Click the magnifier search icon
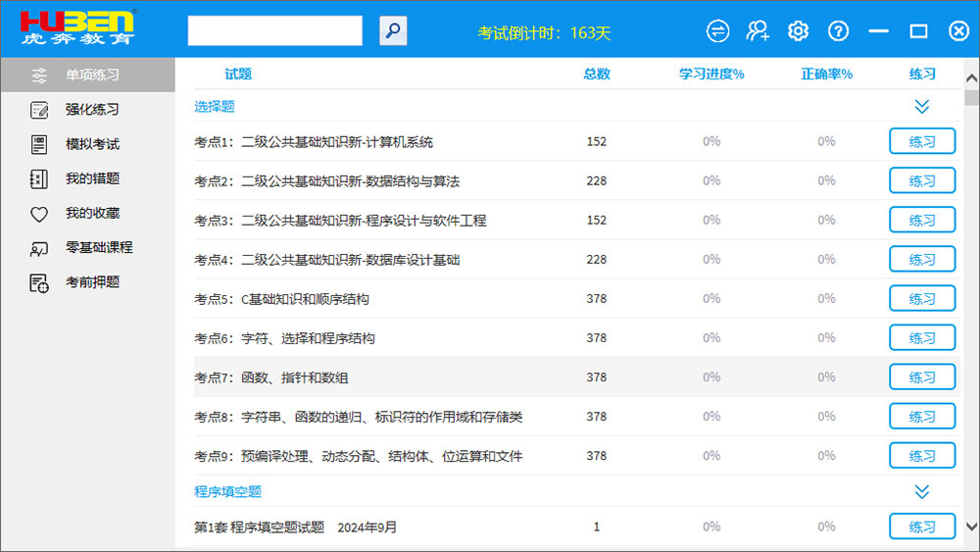980x552 pixels. tap(393, 31)
